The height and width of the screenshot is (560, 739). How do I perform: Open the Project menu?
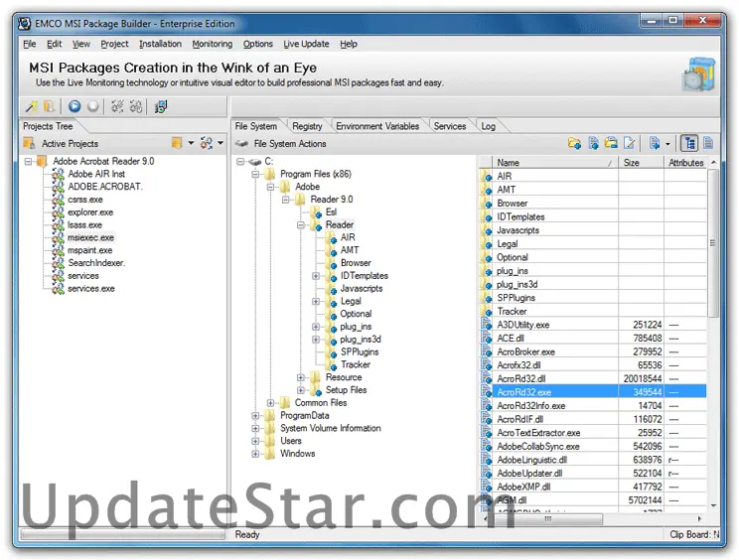point(114,44)
